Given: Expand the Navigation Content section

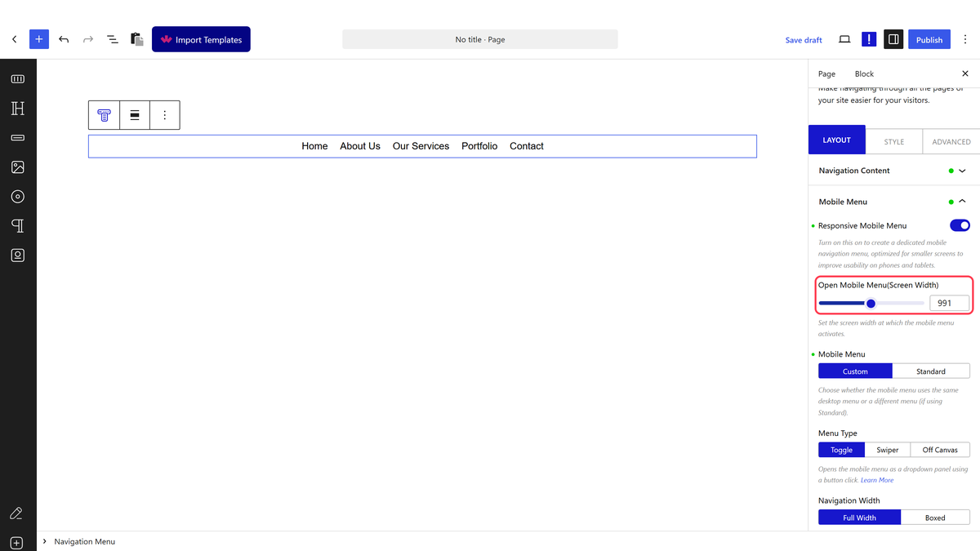Looking at the screenshot, I should tap(893, 171).
